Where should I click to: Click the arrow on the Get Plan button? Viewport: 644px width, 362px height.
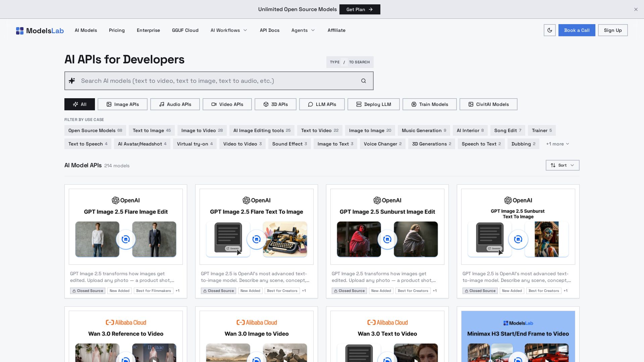tap(371, 9)
